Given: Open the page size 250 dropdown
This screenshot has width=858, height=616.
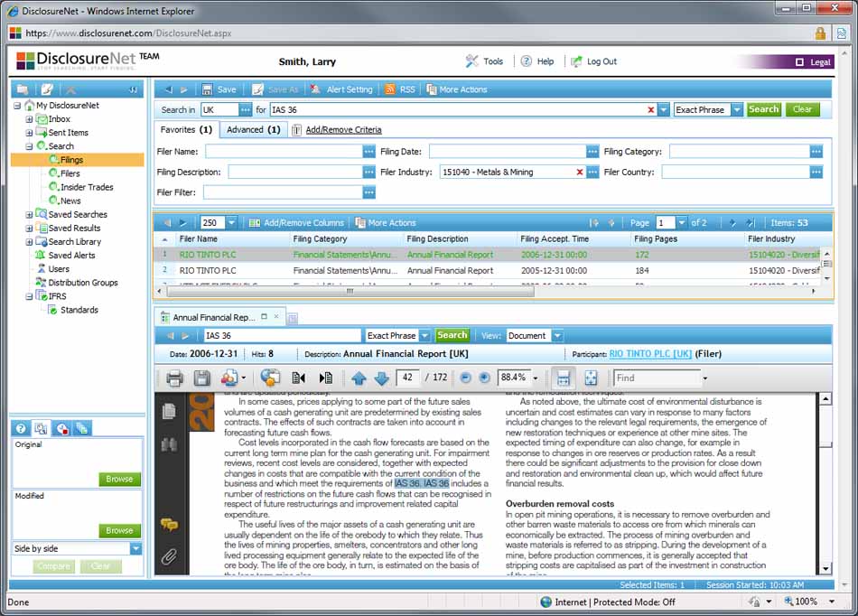Looking at the screenshot, I should (231, 223).
